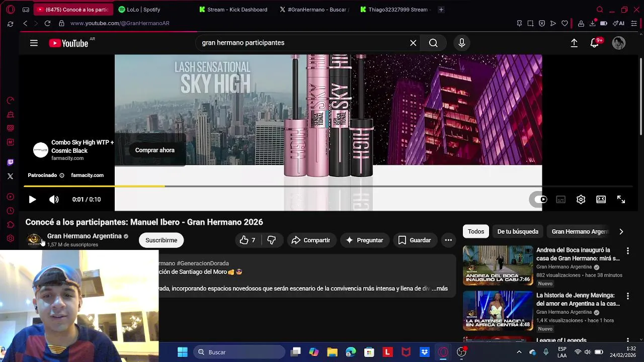The height and width of the screenshot is (362, 644).
Task: Go back with the browser back arrow
Action: [25, 23]
